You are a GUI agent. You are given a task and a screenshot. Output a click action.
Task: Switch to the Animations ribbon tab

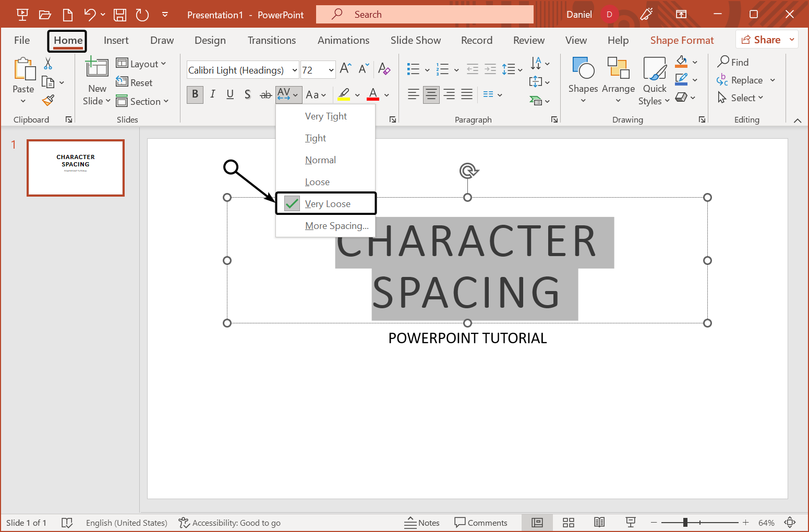click(x=343, y=40)
